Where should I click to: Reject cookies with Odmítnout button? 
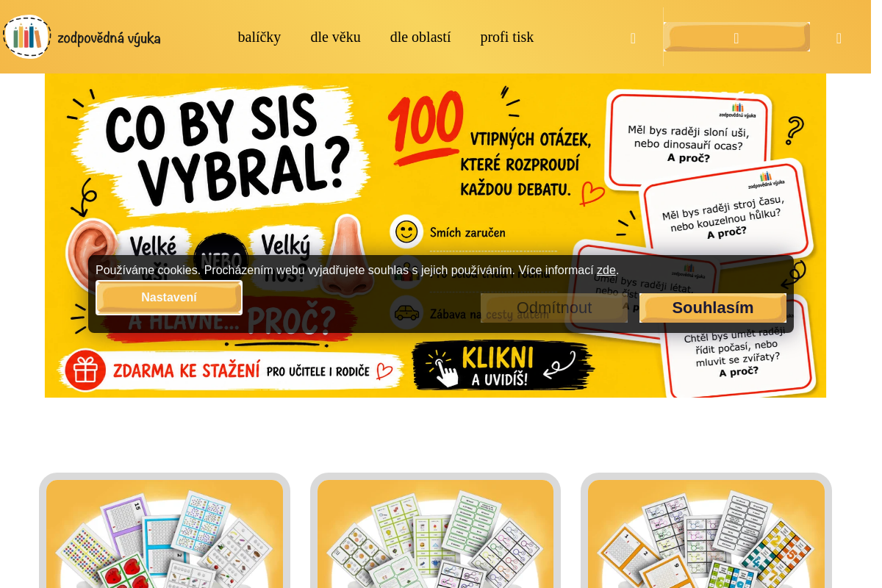coord(554,308)
